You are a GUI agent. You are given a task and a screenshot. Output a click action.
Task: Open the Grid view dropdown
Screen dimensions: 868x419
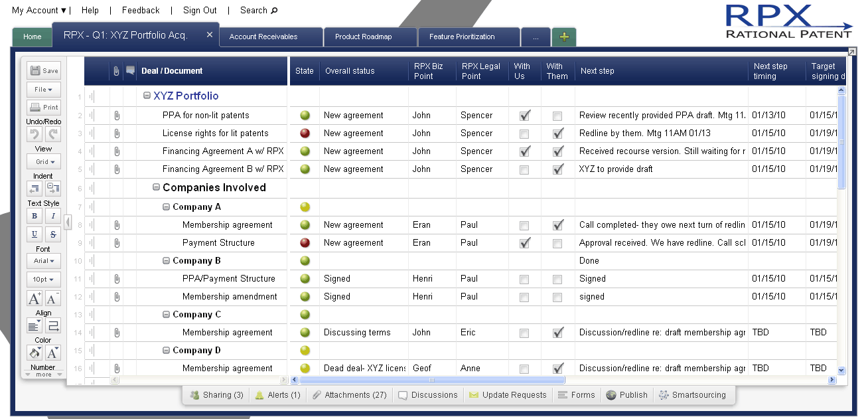44,161
